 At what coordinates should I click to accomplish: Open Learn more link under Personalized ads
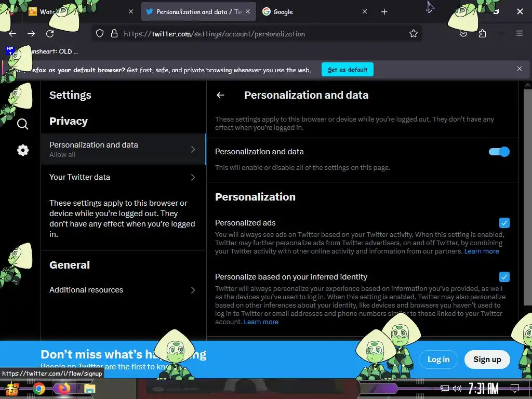click(x=482, y=251)
